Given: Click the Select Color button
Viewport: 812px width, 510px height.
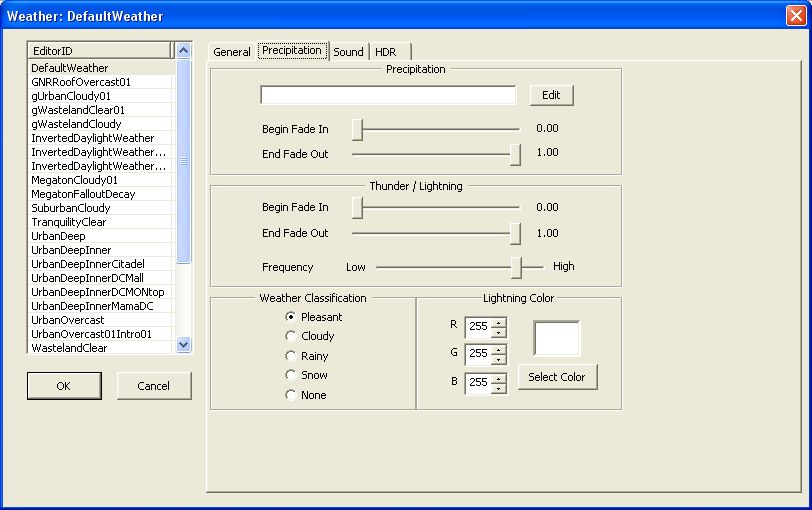Looking at the screenshot, I should (557, 377).
